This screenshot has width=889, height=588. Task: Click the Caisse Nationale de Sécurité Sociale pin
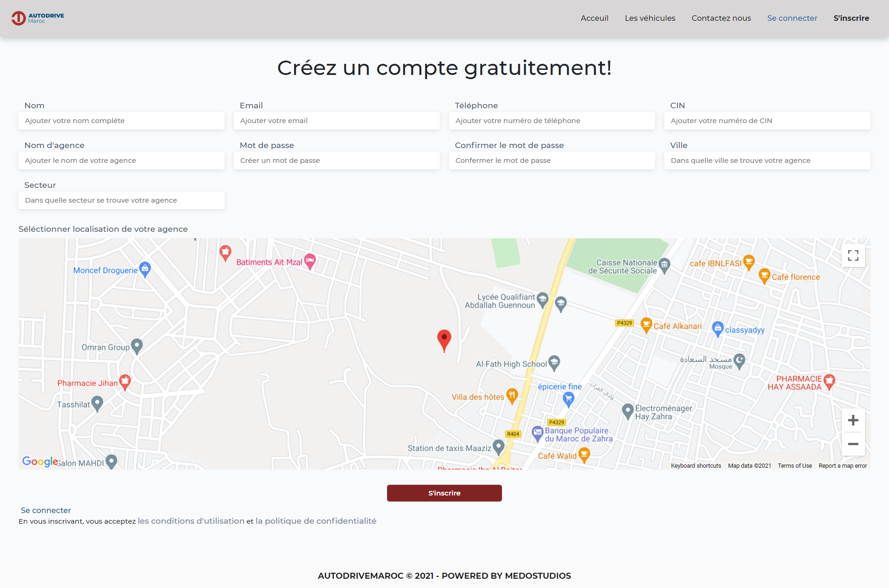(664, 266)
